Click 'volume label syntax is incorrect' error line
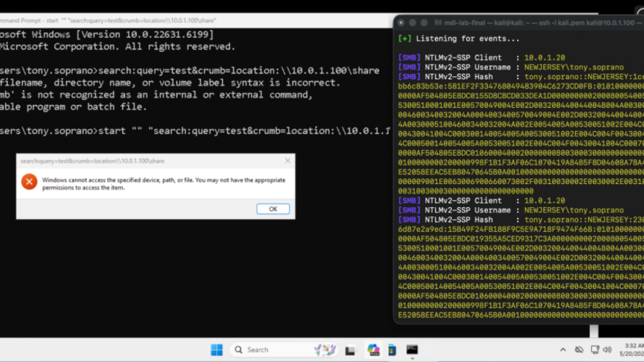Viewport: 644px width, 362px height. (170, 82)
